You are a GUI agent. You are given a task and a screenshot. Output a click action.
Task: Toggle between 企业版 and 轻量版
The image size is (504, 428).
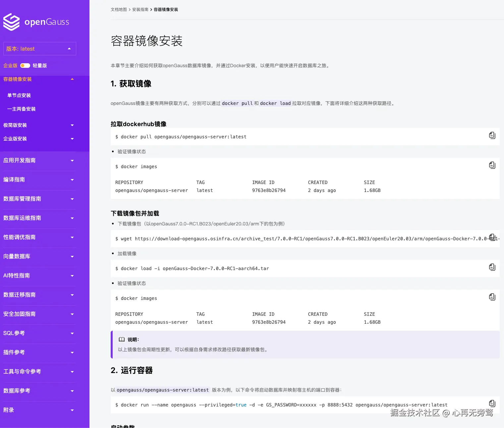point(25,66)
